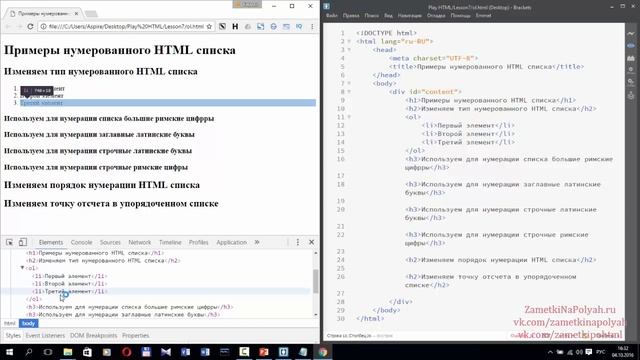Open the DOM Breakpoints sidebar tab

click(x=93, y=336)
